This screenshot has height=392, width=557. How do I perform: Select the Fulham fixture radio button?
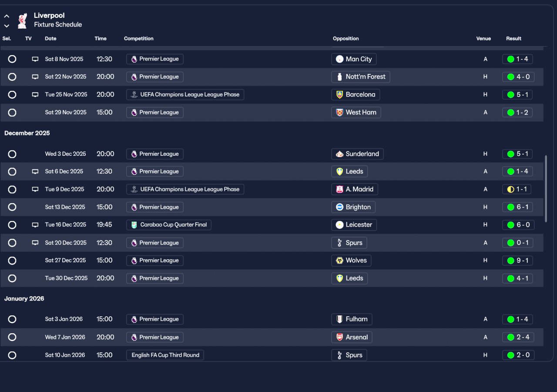(12, 319)
